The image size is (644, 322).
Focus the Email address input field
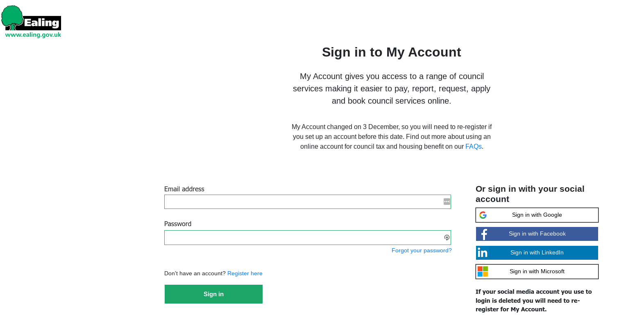tap(303, 202)
